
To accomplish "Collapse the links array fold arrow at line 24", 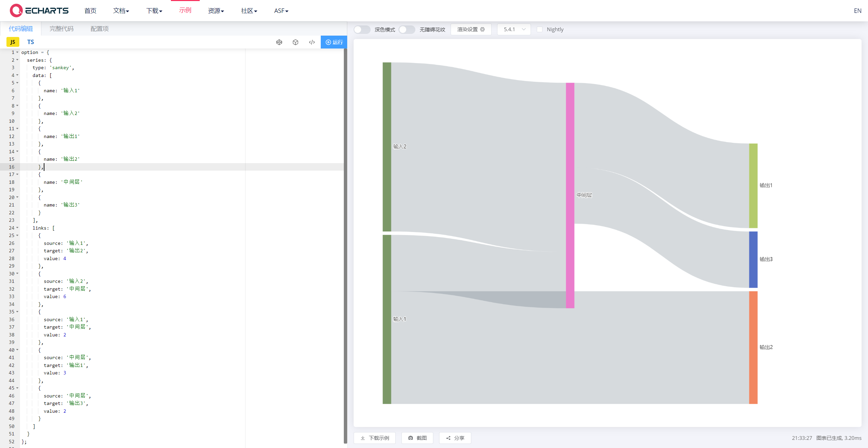I will click(17, 228).
